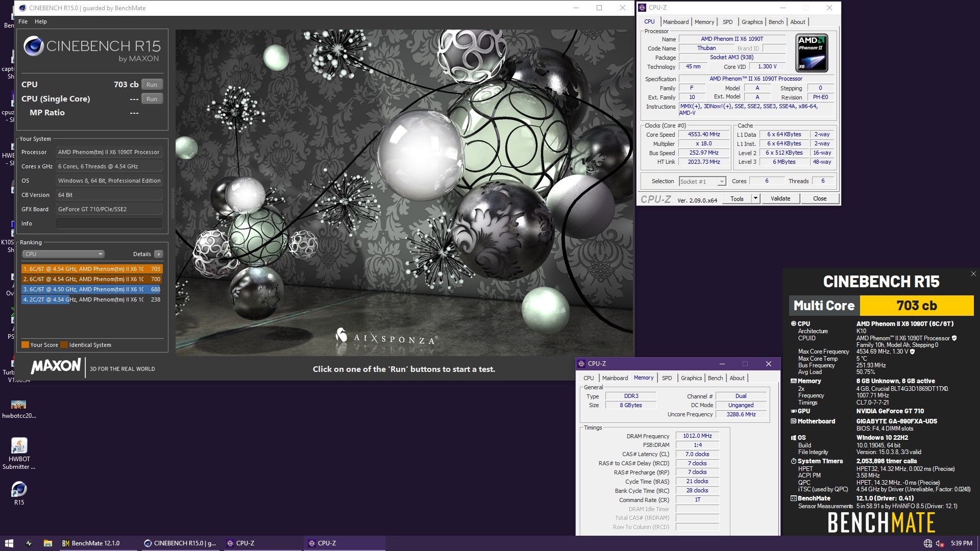Switch to CINEBENCH R15.0 taskbar button
Viewport: 980px width, 551px height.
[x=180, y=543]
